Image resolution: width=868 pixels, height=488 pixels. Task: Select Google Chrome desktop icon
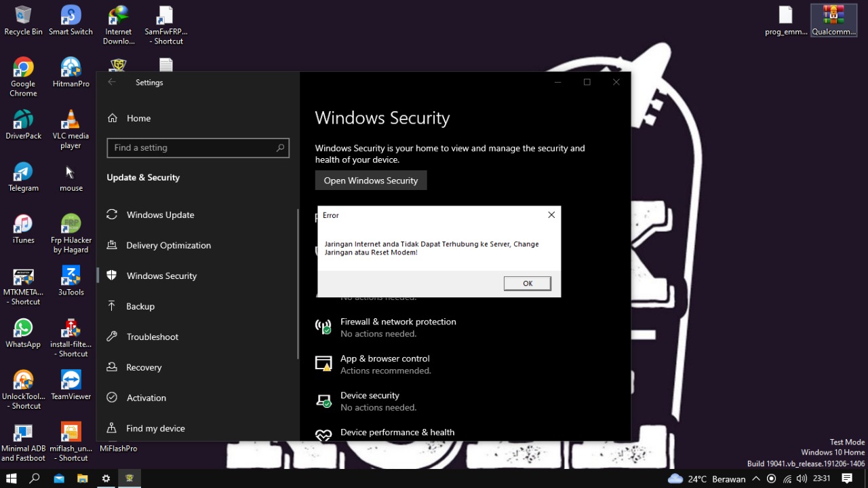pyautogui.click(x=23, y=77)
